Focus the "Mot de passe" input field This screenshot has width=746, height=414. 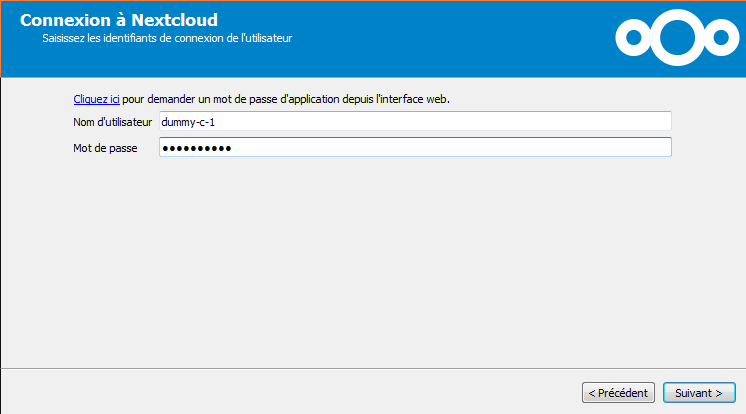coord(414,148)
